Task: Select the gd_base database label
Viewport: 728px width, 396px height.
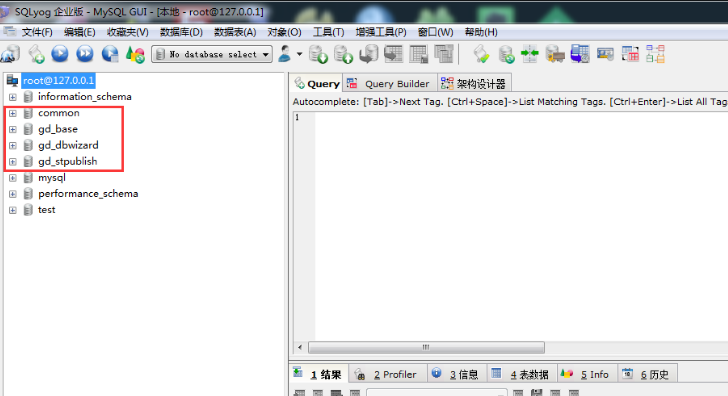Action: point(58,129)
